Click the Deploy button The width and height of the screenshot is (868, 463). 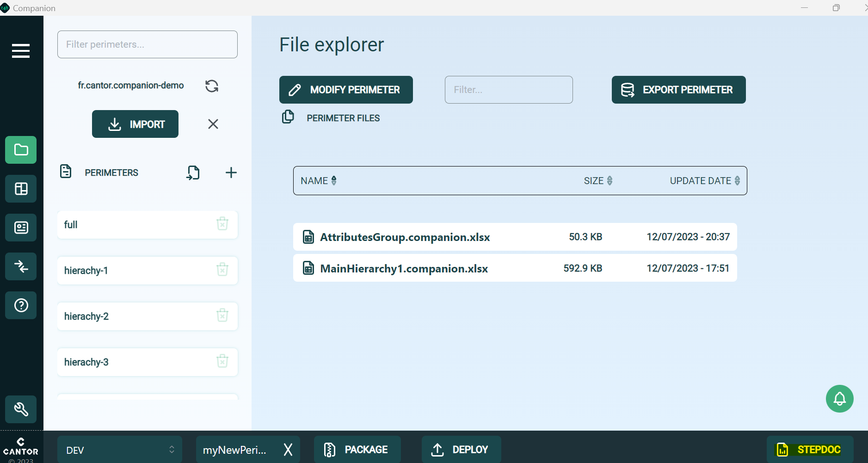click(461, 450)
